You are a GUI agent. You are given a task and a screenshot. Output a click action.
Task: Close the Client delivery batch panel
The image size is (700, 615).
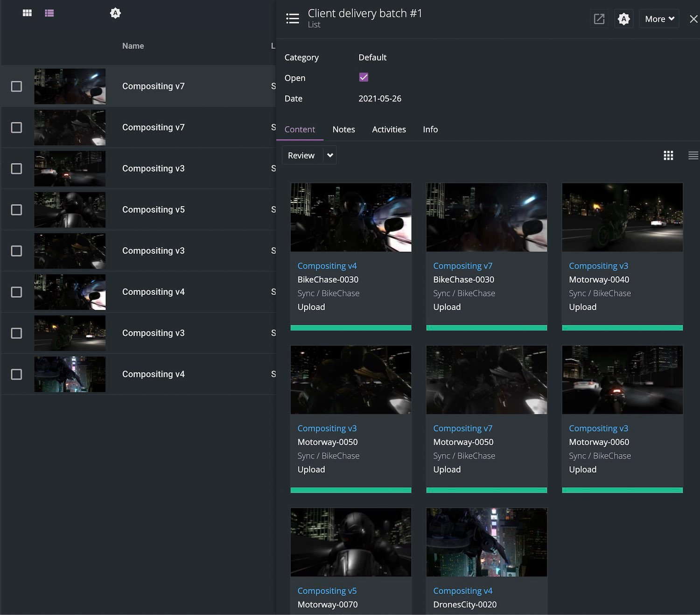click(693, 19)
